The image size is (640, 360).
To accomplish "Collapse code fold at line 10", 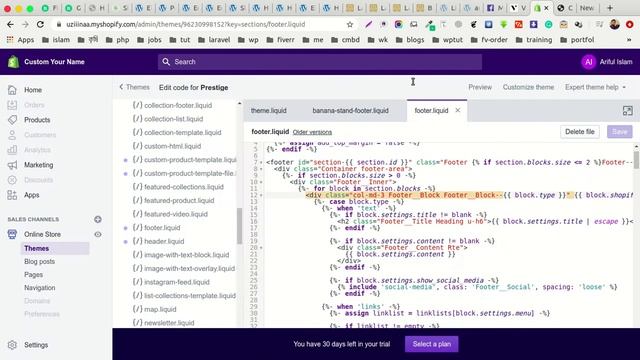I will click(x=261, y=182).
